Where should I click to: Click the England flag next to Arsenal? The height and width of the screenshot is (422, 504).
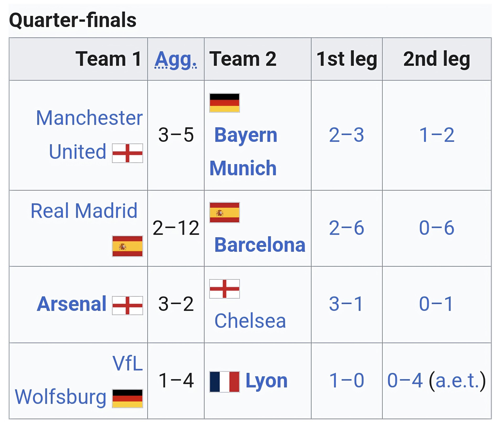[x=127, y=305]
